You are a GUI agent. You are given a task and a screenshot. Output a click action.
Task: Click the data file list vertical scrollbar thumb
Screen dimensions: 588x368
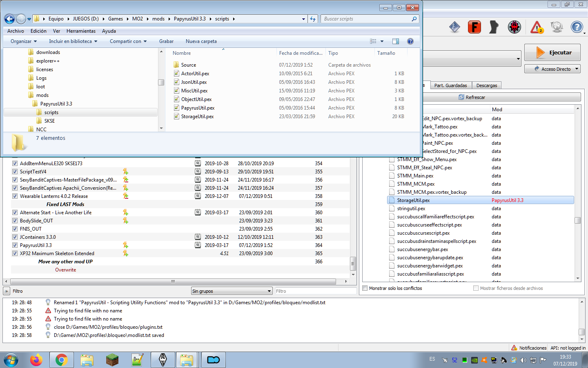pos(578,220)
